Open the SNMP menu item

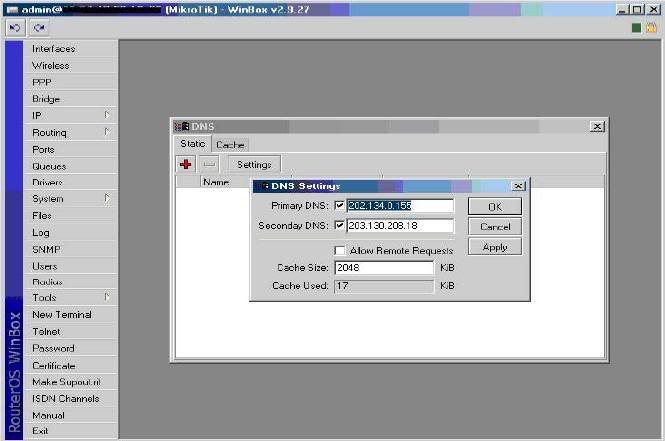(70, 249)
